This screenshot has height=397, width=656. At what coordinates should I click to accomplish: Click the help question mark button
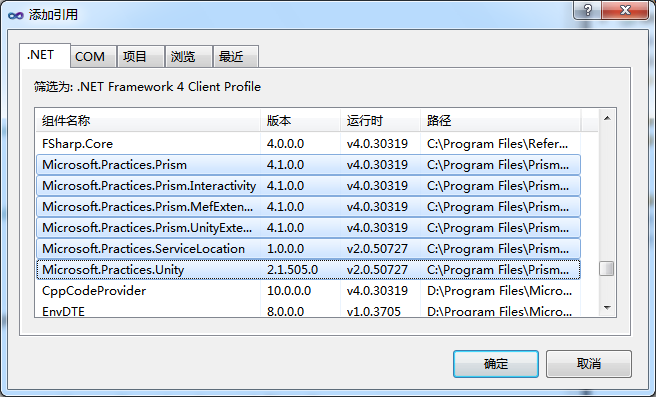(x=587, y=10)
